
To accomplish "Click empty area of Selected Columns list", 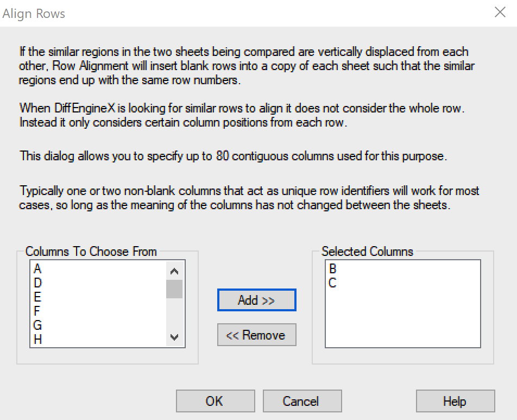I will point(402,321).
